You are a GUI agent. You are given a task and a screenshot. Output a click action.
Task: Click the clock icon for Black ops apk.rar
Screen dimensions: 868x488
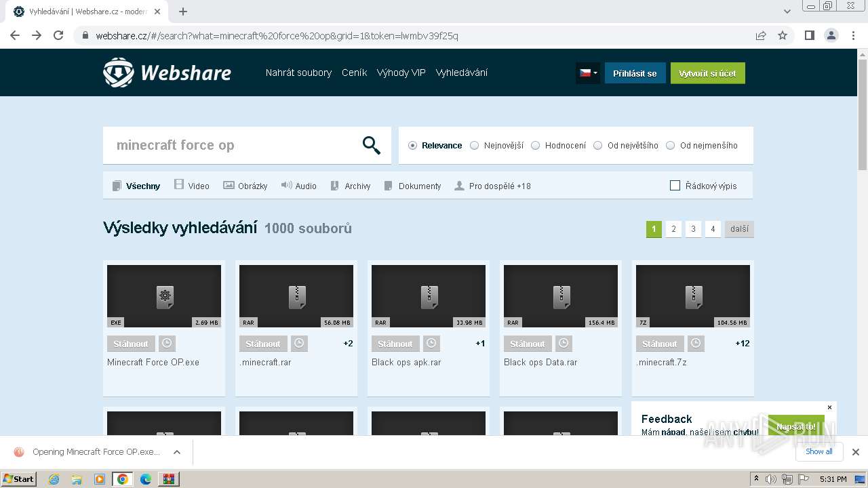(x=431, y=344)
